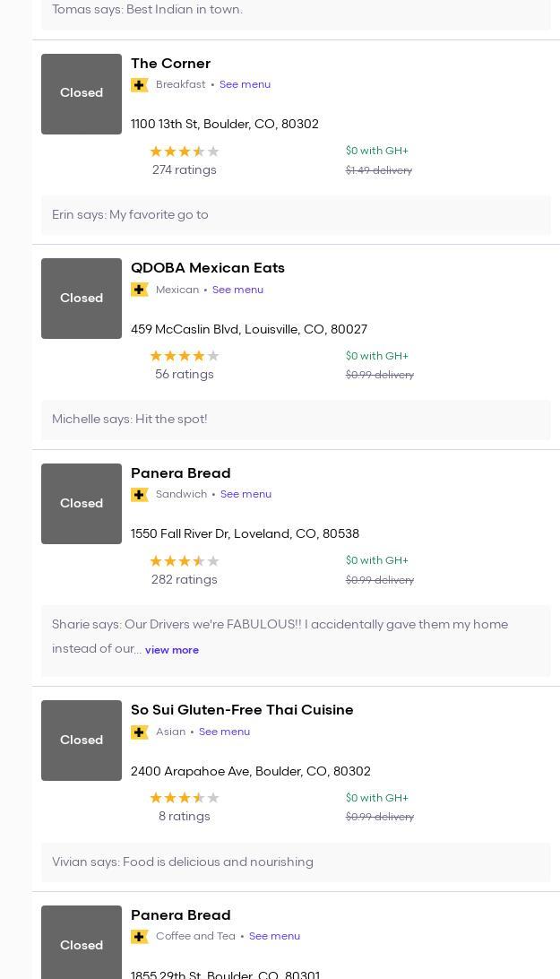Click Closed thumbnail for QDOBA Mexican Eats
The width and height of the screenshot is (560, 979).
click(x=82, y=299)
